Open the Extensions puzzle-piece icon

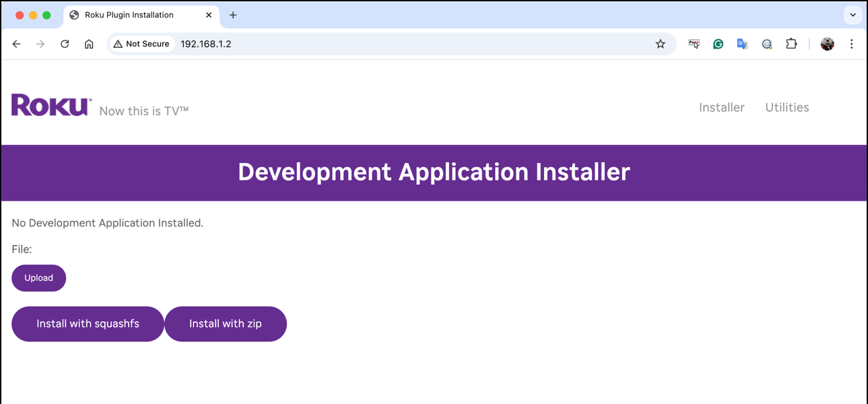coord(791,44)
